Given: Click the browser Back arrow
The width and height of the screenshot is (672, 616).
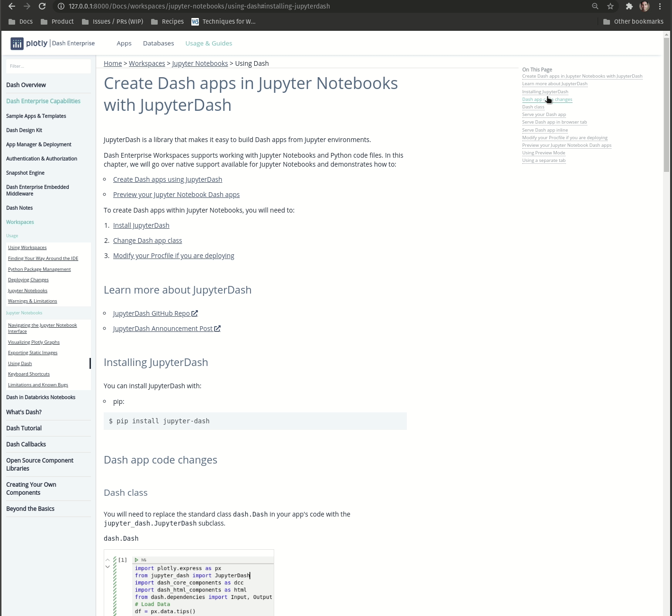Looking at the screenshot, I should click(x=12, y=6).
